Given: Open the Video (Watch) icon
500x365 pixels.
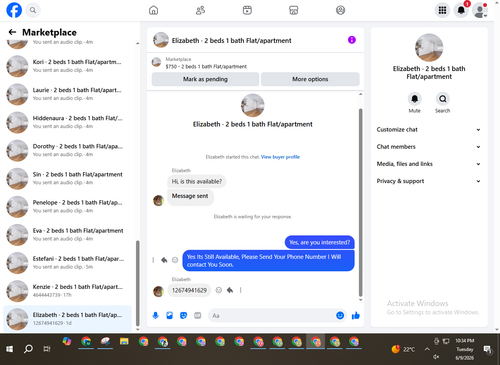Looking at the screenshot, I should [247, 10].
